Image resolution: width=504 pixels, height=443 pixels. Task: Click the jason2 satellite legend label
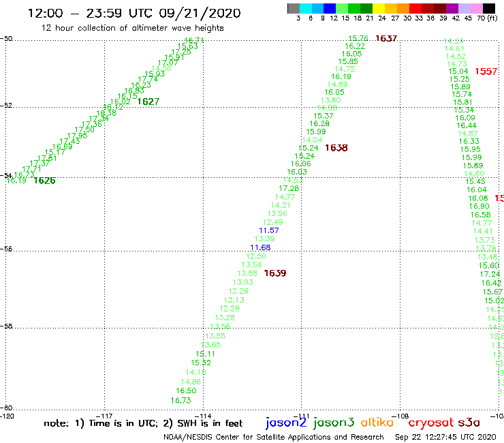[286, 423]
